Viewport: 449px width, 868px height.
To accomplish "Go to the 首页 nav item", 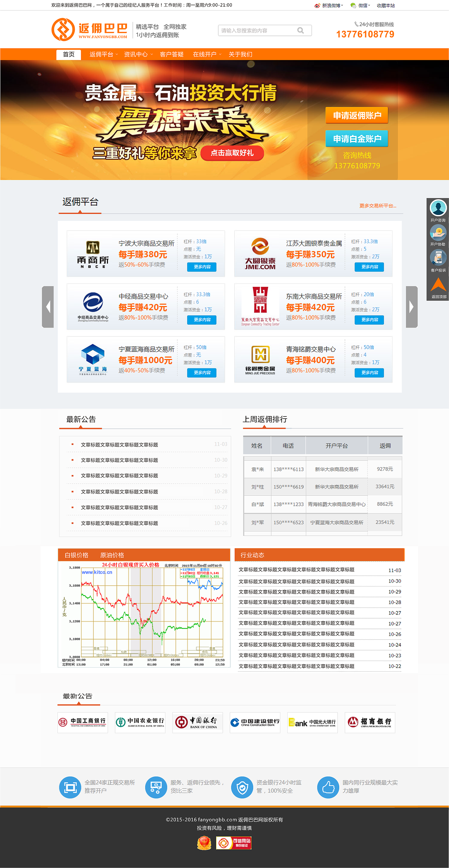I will tap(69, 54).
